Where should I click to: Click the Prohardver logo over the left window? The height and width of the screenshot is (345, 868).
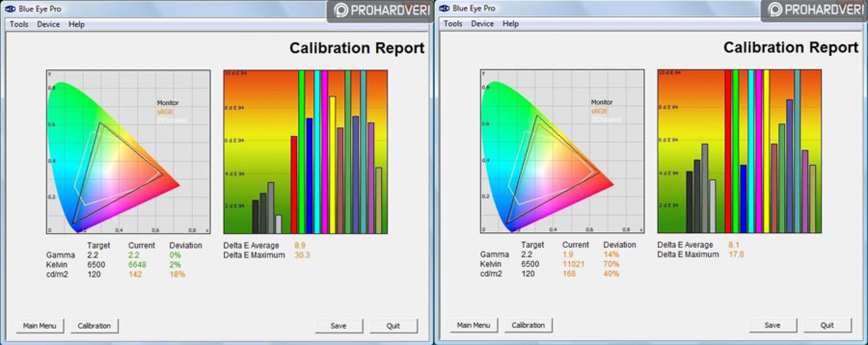tap(381, 10)
